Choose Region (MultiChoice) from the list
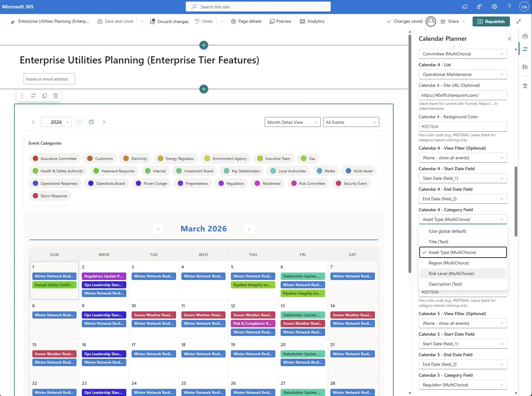 448,263
